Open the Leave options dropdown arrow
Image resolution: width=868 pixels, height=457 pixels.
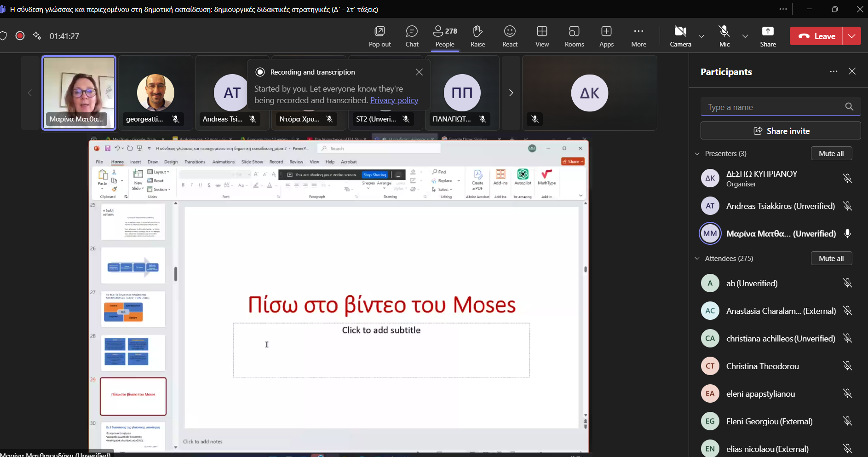point(852,36)
